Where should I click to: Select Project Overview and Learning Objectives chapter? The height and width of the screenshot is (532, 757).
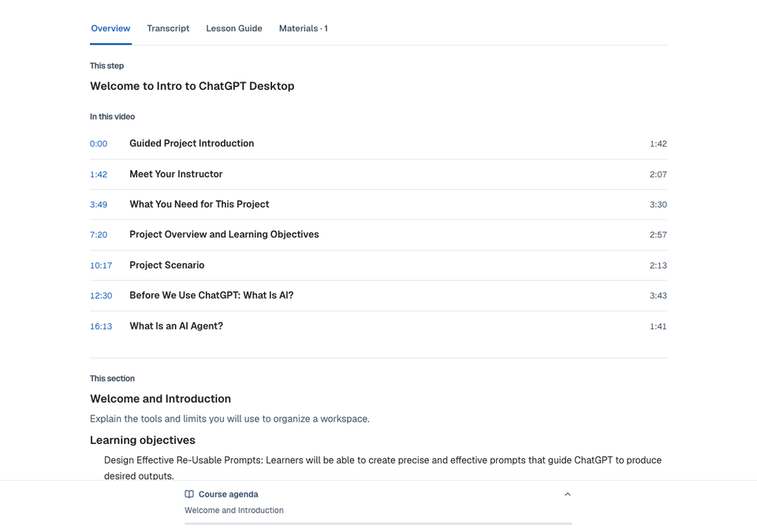click(x=225, y=235)
